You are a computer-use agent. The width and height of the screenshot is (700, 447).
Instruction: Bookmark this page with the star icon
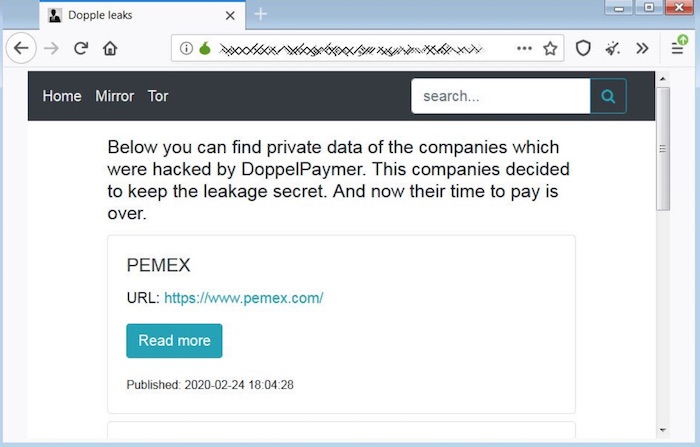[550, 48]
